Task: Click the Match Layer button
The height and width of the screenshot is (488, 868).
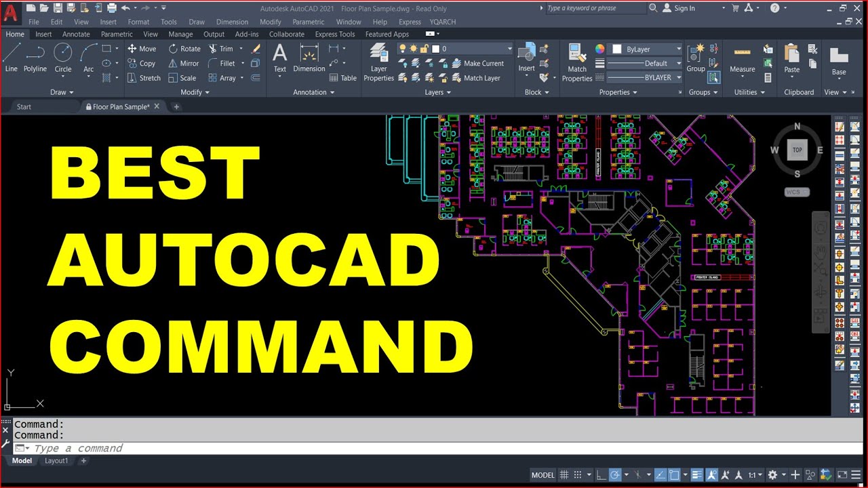Action: (x=476, y=78)
